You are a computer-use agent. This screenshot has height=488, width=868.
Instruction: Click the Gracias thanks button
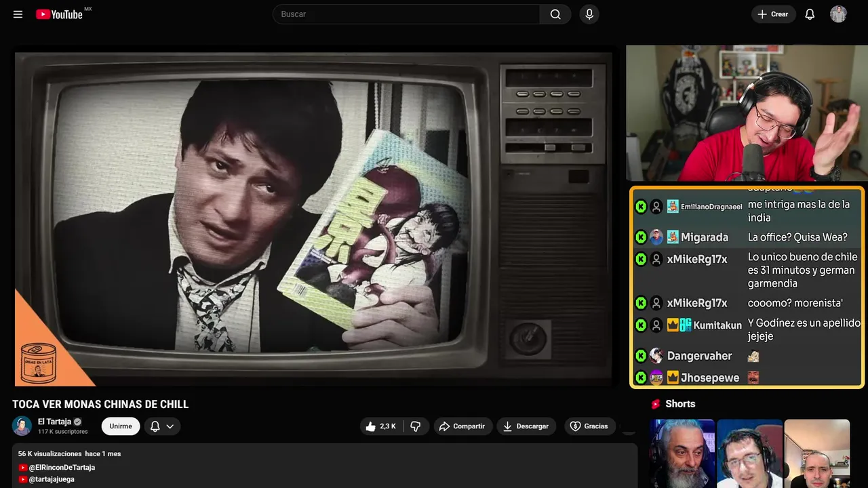(589, 426)
